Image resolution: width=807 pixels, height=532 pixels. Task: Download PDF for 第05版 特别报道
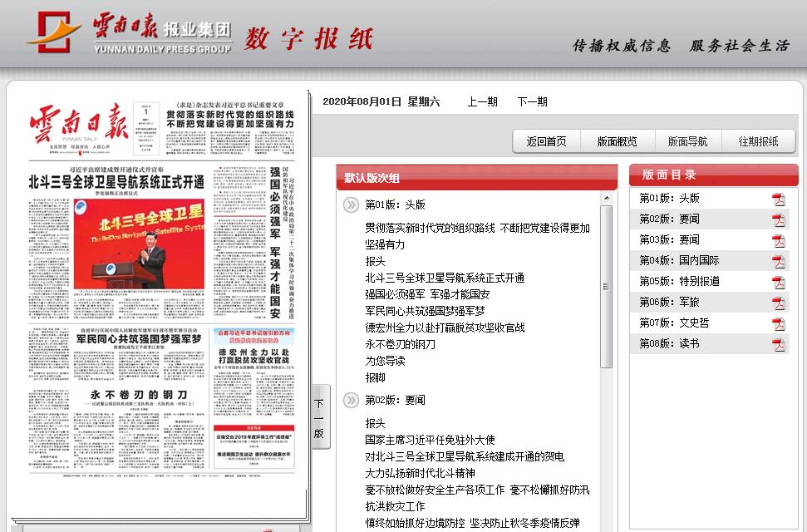tap(778, 282)
